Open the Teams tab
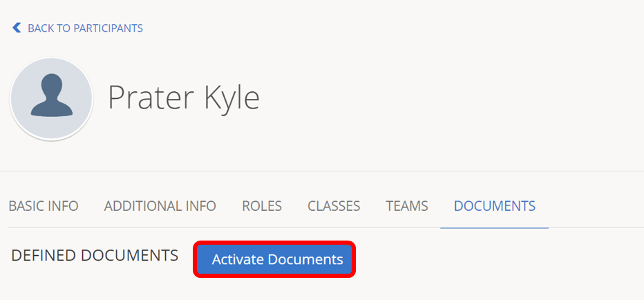The image size is (644, 300). pyautogui.click(x=406, y=206)
